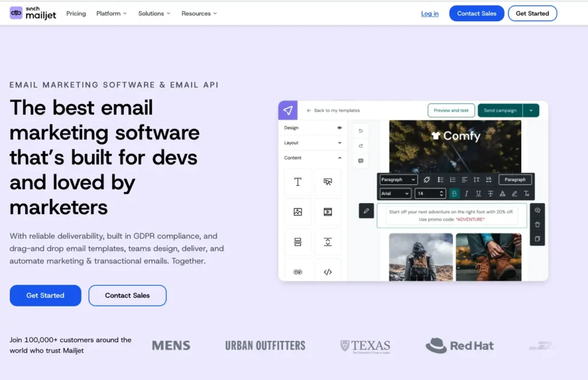Toggle Underline on the selected text
The height and width of the screenshot is (380, 588).
click(478, 193)
